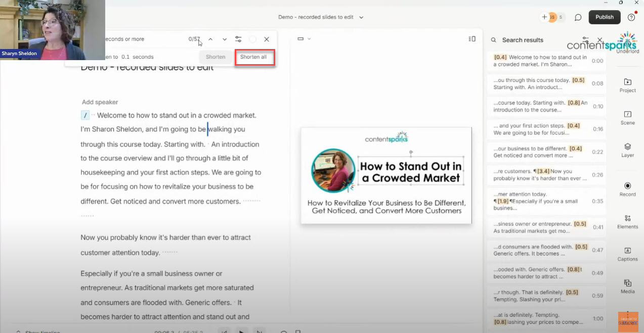The height and width of the screenshot is (333, 644).
Task: Click the slash scene marker in the script
Action: [85, 115]
